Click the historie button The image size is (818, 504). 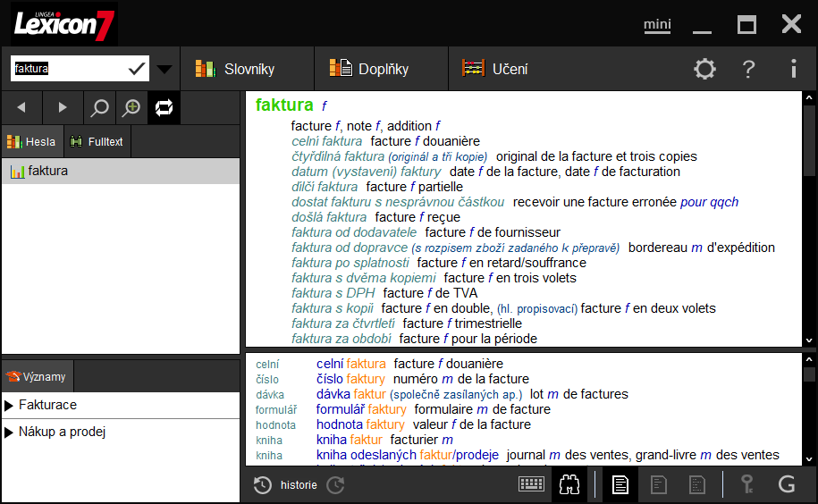286,484
